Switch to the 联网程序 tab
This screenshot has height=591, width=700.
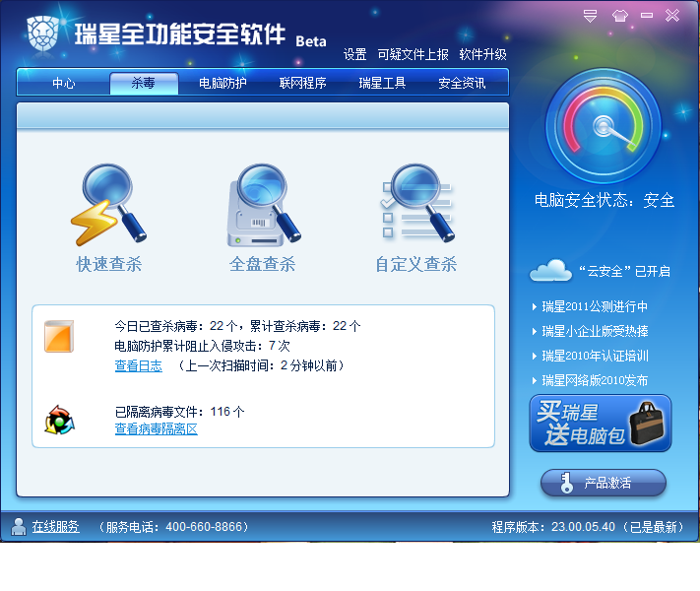(302, 83)
